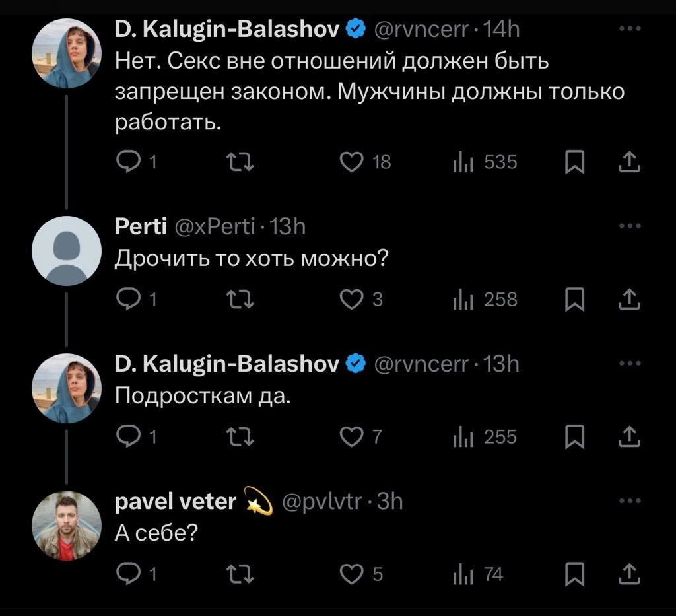
Task: Open more options on pavel veter's tweet
Action: [x=630, y=502]
